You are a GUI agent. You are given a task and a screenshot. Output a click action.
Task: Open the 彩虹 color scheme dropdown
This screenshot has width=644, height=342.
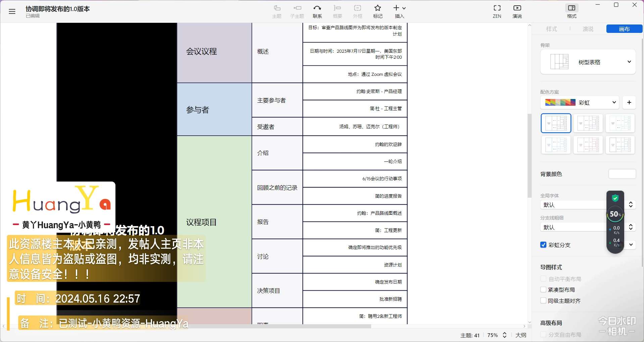point(580,102)
